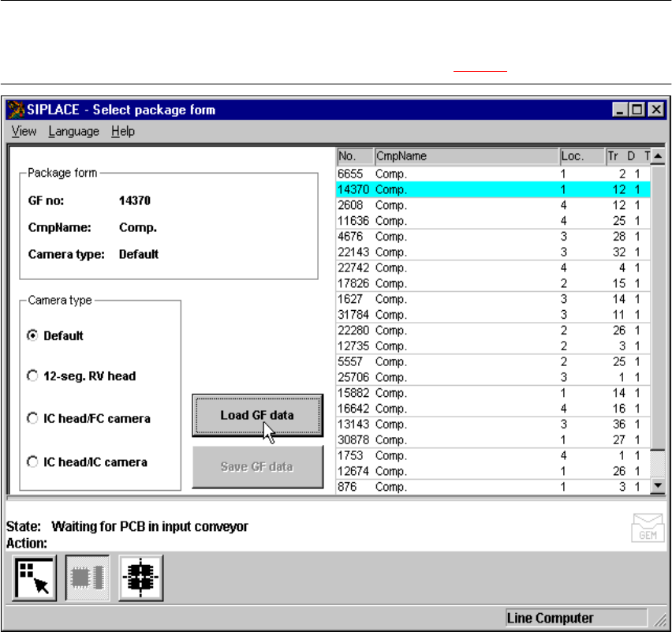The image size is (672, 632).
Task: Select row 13143 Comp.
Action: pyautogui.click(x=493, y=424)
